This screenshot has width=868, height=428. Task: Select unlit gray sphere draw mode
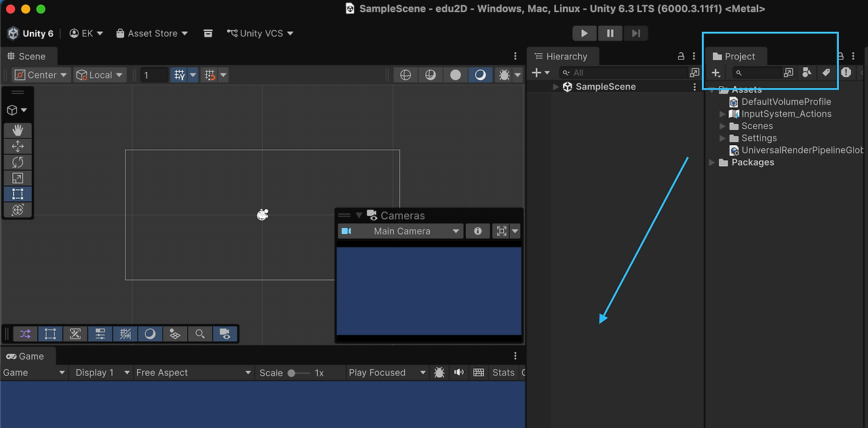coord(456,75)
